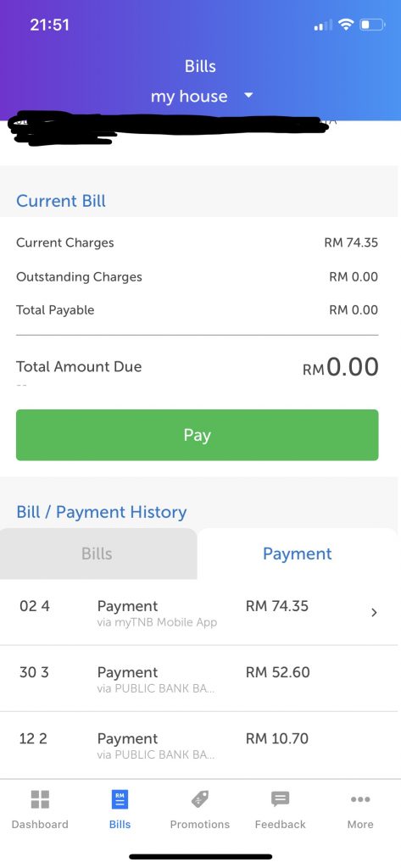
Task: Tap the Bills RM document icon
Action: (x=120, y=799)
